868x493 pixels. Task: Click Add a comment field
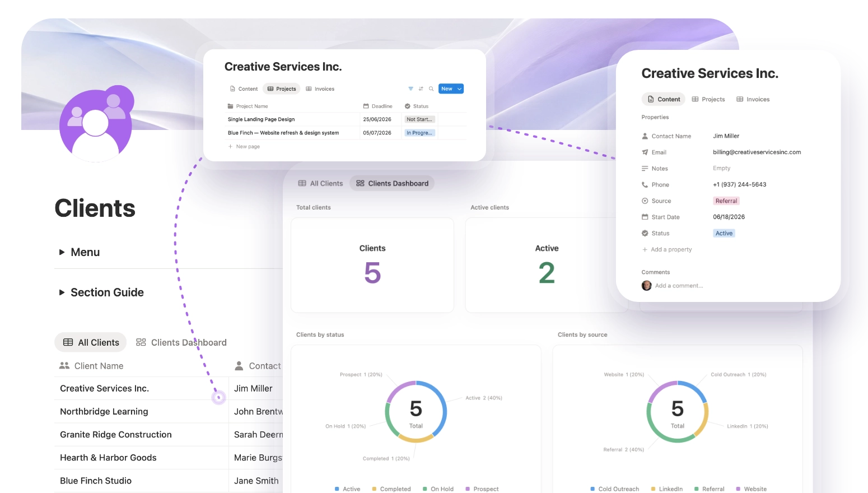[679, 286]
